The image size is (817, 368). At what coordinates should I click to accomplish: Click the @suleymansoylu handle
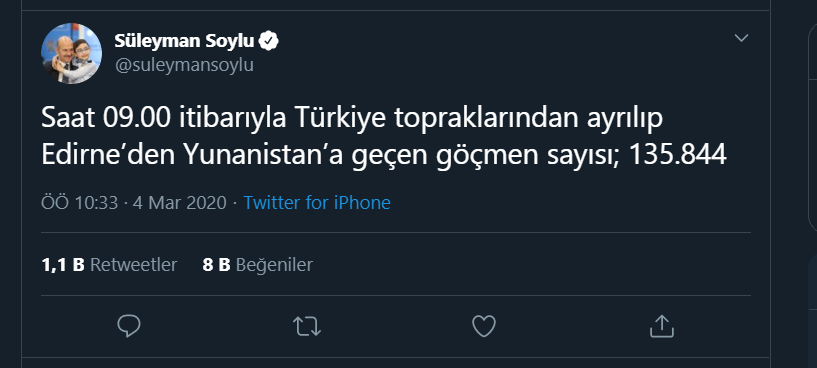coord(184,66)
